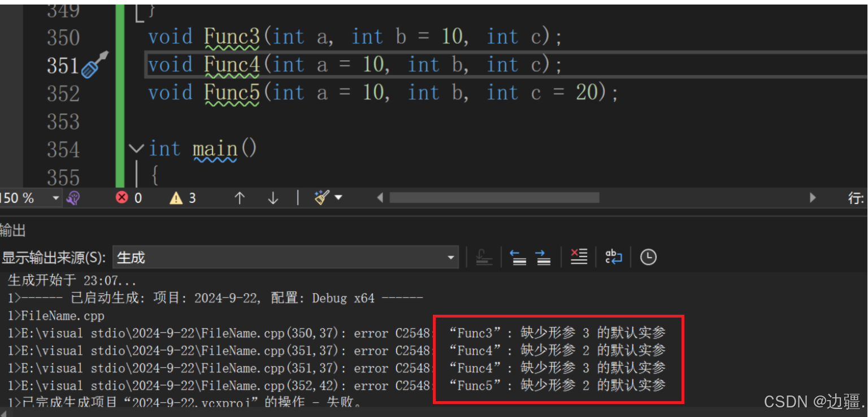
Task: Go to previous message in Output toolbar
Action: click(x=518, y=258)
